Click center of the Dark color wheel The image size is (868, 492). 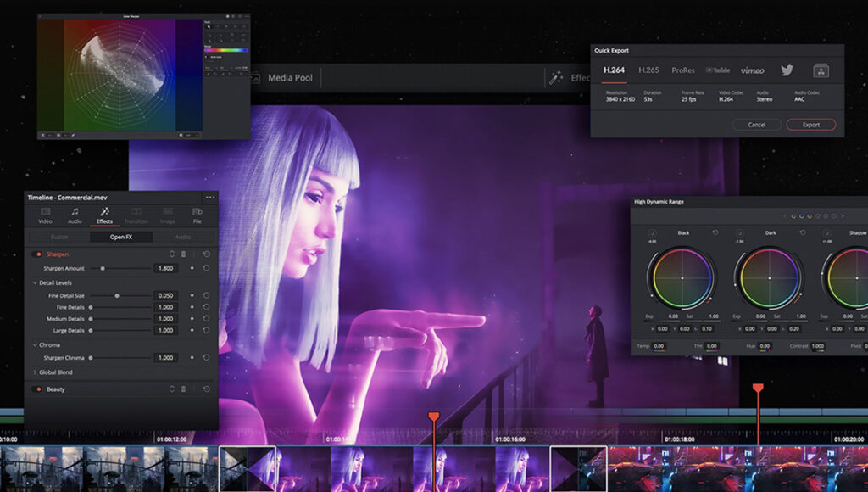coord(770,277)
